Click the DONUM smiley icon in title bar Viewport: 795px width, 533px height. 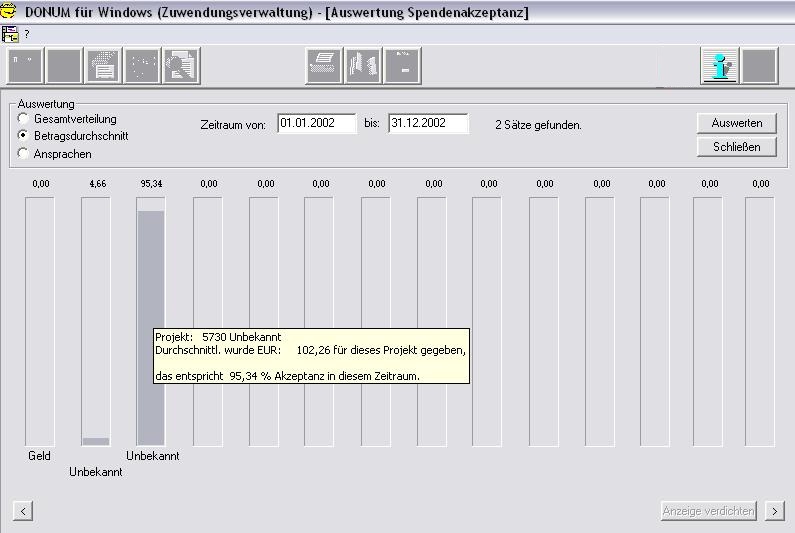pos(9,12)
